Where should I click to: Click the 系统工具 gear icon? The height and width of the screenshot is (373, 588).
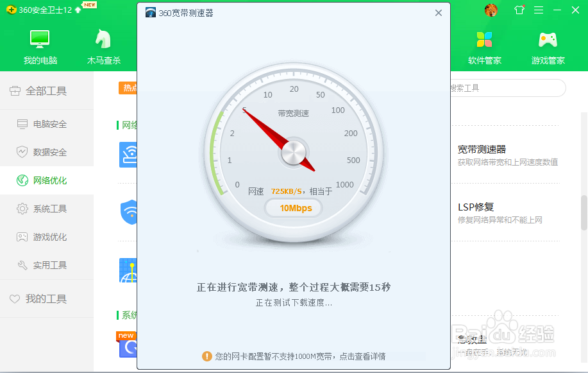tap(22, 209)
